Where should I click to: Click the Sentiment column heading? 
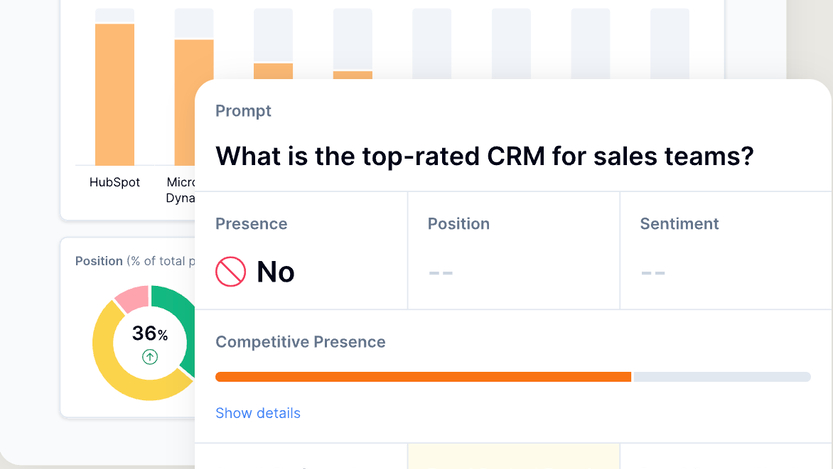point(679,224)
